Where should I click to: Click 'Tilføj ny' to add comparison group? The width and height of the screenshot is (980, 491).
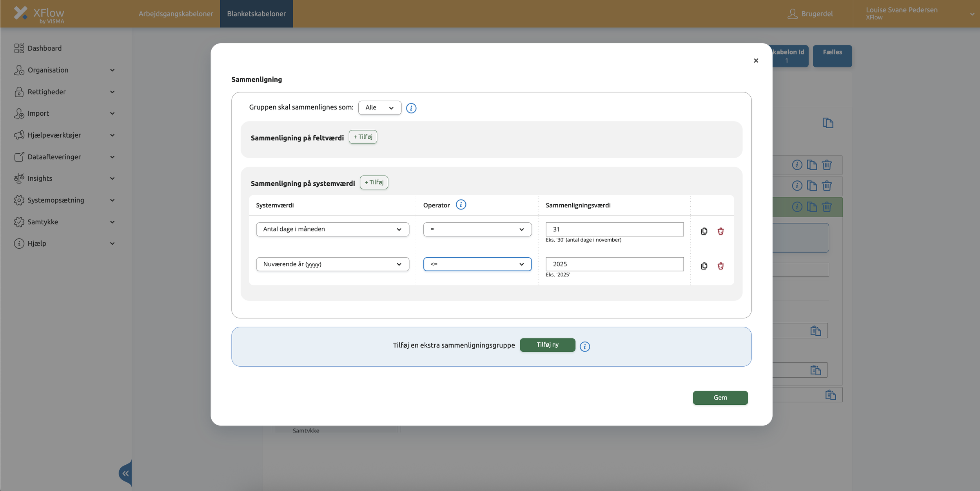pyautogui.click(x=547, y=345)
